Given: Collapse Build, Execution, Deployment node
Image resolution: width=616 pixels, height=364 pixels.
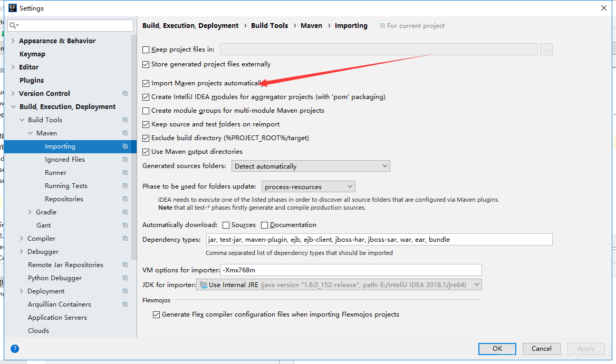Looking at the screenshot, I should [x=13, y=107].
